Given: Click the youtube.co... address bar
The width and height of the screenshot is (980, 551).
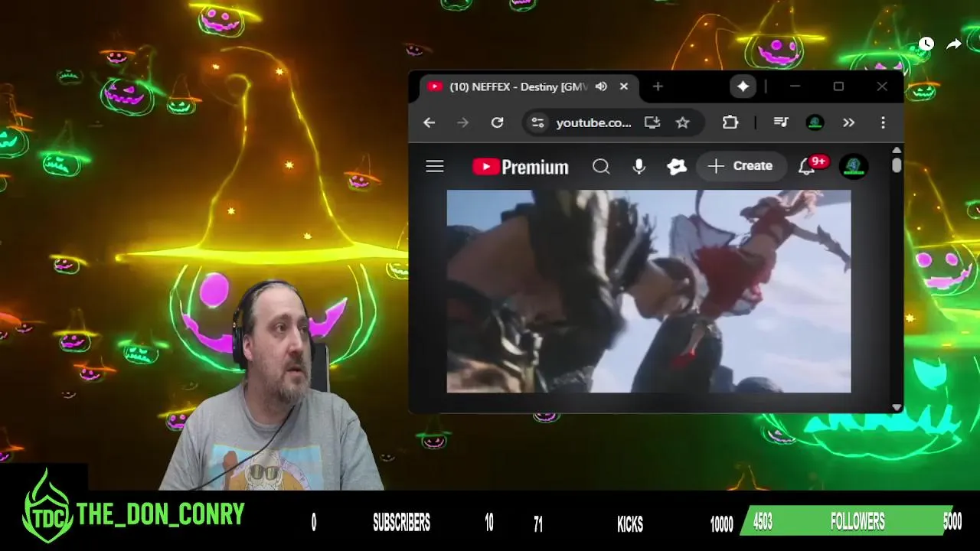Looking at the screenshot, I should 593,122.
